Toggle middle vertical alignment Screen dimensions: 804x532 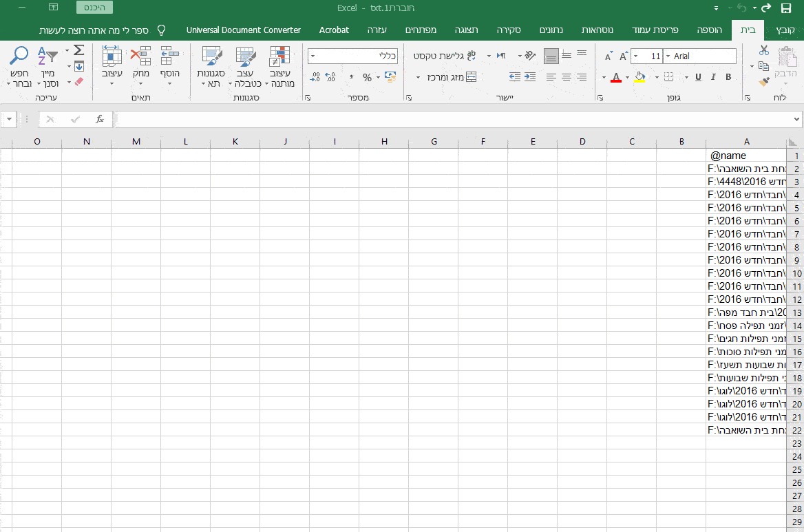(x=567, y=55)
